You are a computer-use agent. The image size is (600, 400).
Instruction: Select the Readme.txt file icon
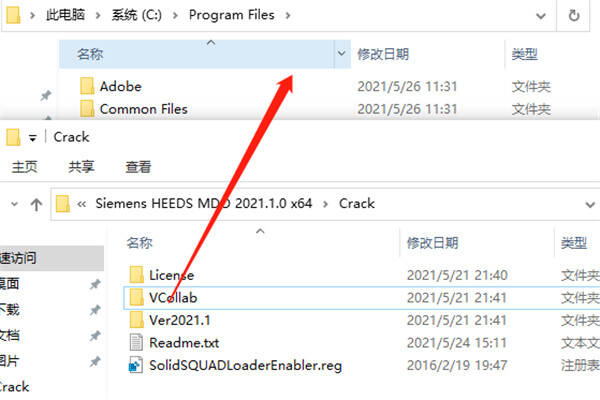pos(136,342)
